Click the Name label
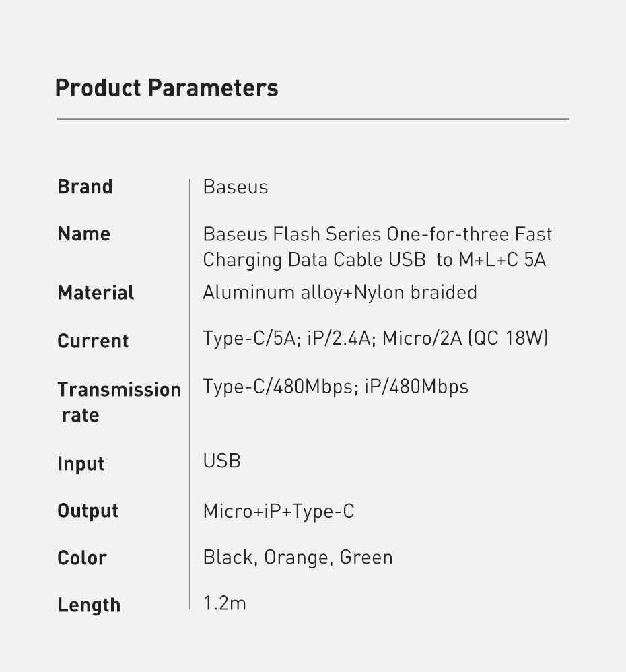 pyautogui.click(x=84, y=234)
